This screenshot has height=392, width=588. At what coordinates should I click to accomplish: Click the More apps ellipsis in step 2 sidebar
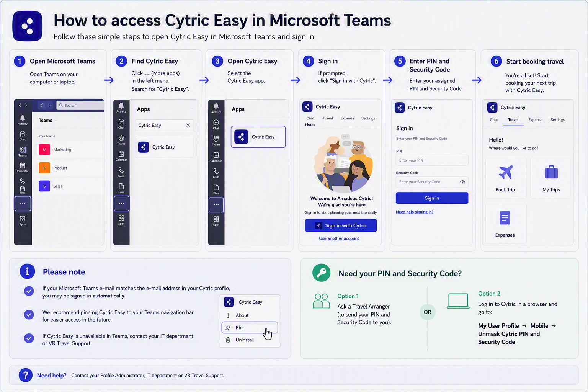click(x=121, y=204)
